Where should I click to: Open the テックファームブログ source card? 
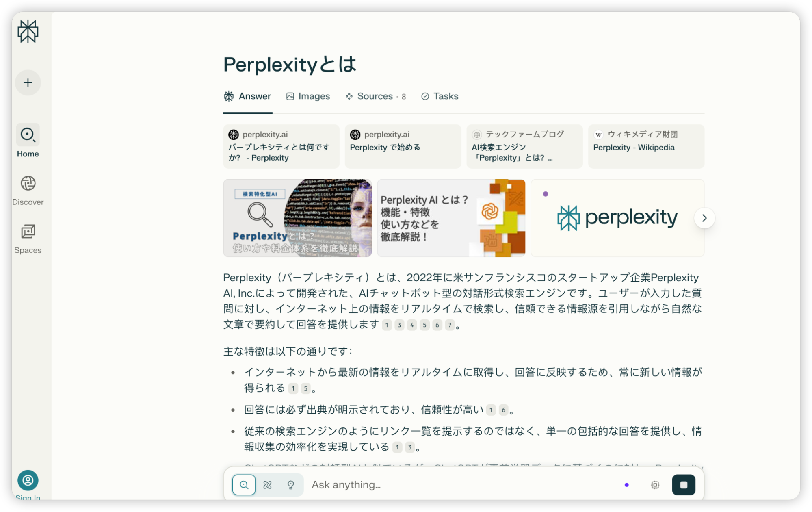point(524,146)
